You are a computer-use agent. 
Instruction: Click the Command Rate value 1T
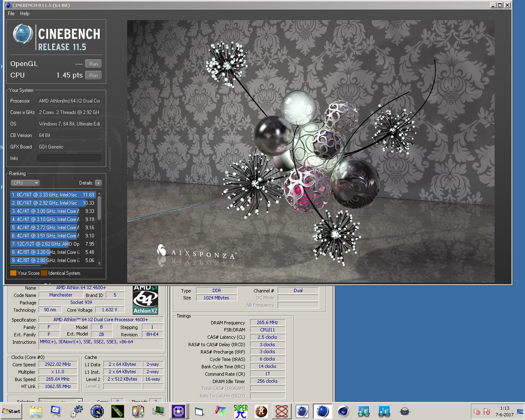pos(267,374)
